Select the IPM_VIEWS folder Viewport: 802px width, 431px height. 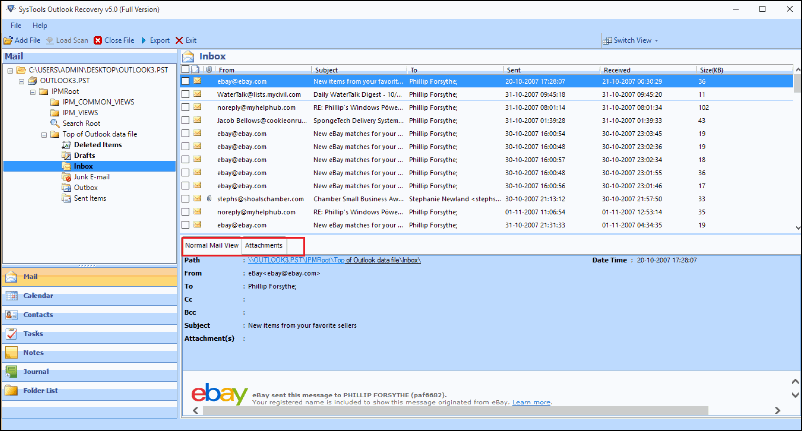(x=80, y=113)
